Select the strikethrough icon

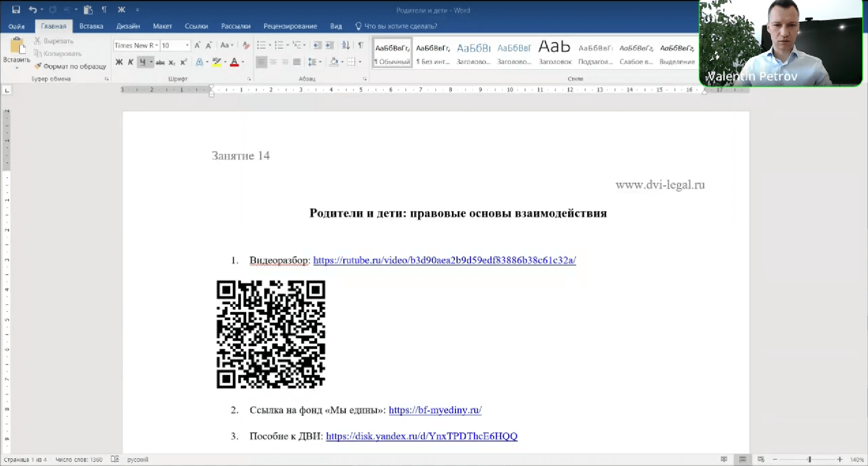[x=159, y=62]
